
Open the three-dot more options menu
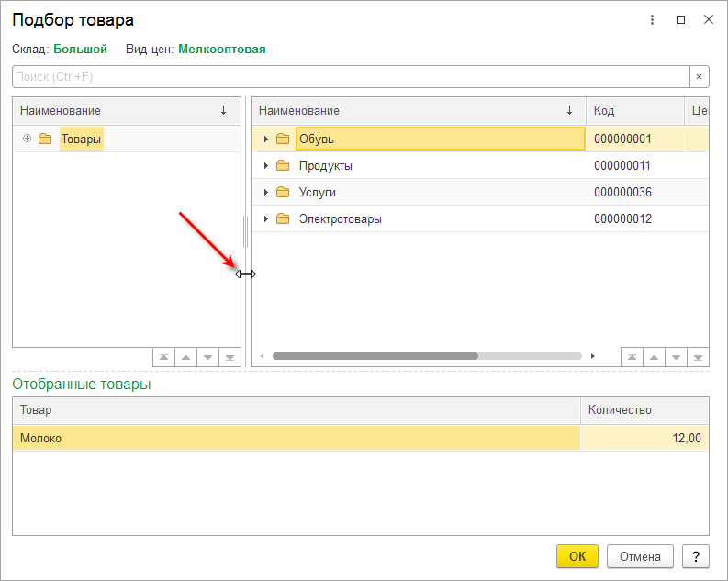coord(652,19)
